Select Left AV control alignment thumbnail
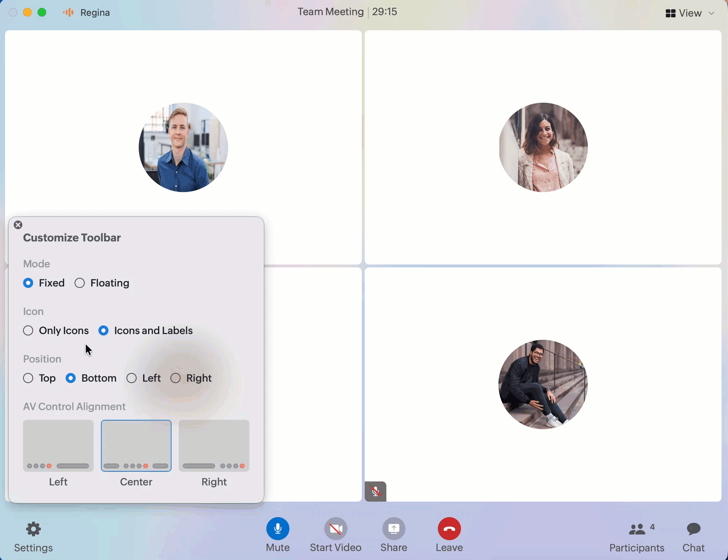The height and width of the screenshot is (560, 728). [x=58, y=445]
